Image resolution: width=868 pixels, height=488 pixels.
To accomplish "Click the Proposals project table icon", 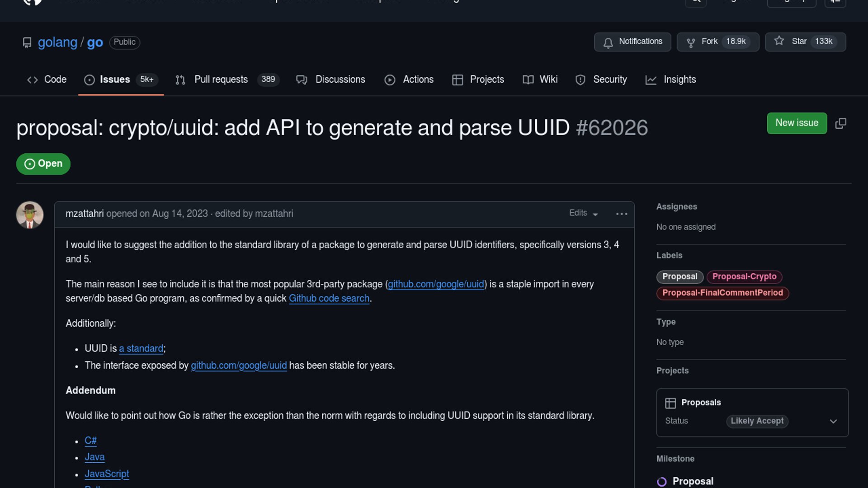I will click(x=670, y=403).
